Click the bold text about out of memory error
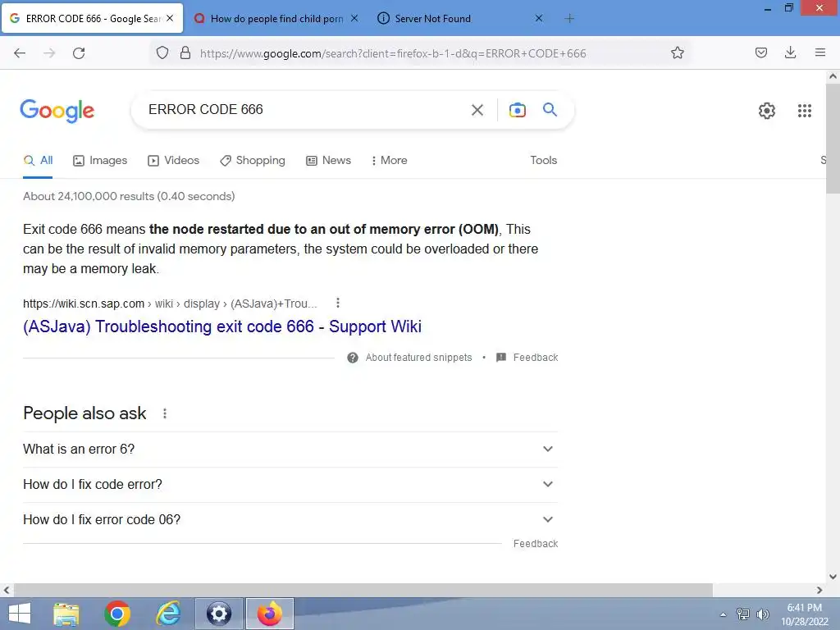The height and width of the screenshot is (630, 840). (x=323, y=230)
